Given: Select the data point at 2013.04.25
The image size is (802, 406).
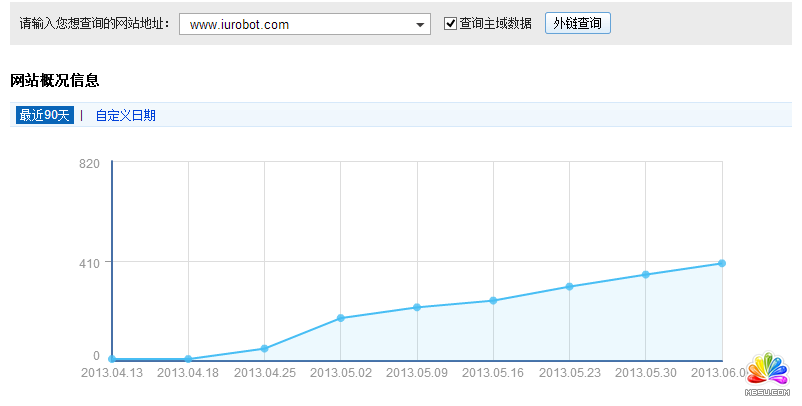Looking at the screenshot, I should tap(264, 348).
